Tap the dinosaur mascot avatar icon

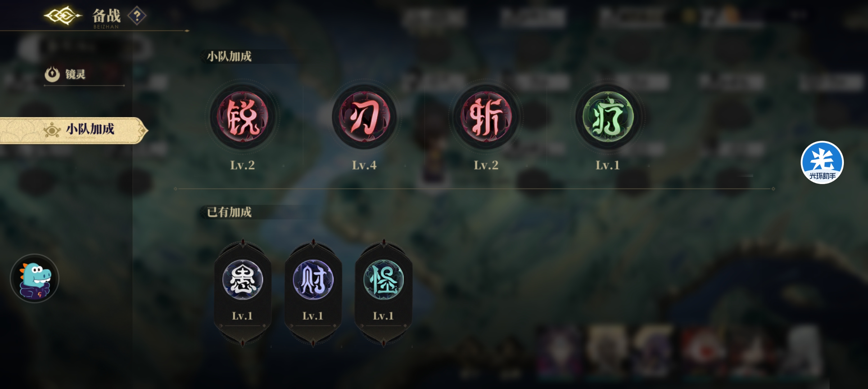pyautogui.click(x=35, y=278)
